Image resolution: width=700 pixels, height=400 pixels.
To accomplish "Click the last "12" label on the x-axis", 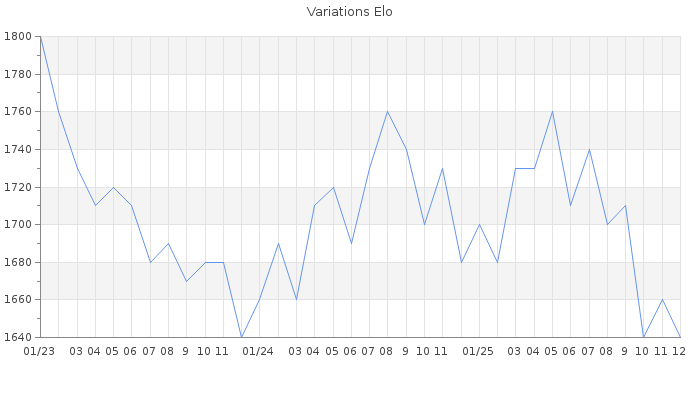I will coord(678,351).
